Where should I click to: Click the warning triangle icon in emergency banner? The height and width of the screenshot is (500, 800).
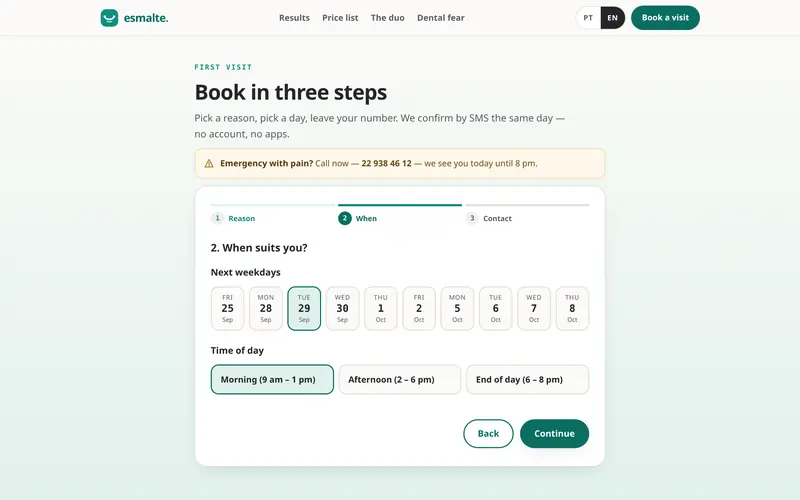pos(209,164)
